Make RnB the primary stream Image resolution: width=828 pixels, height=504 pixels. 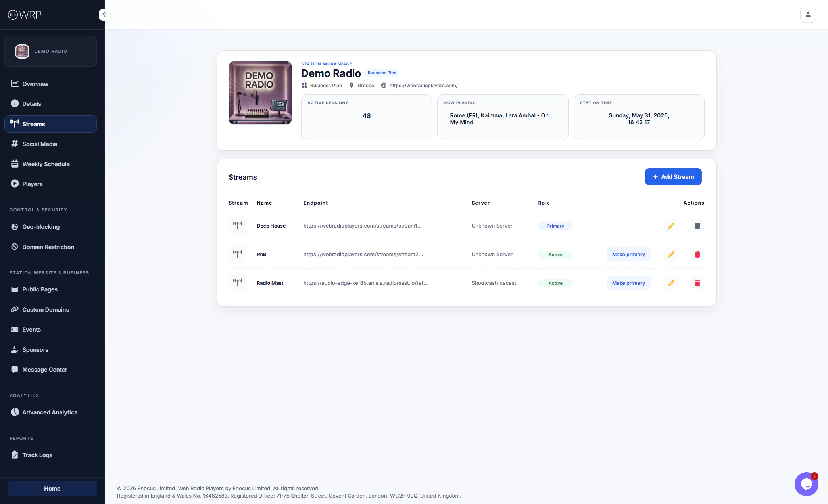(x=628, y=255)
